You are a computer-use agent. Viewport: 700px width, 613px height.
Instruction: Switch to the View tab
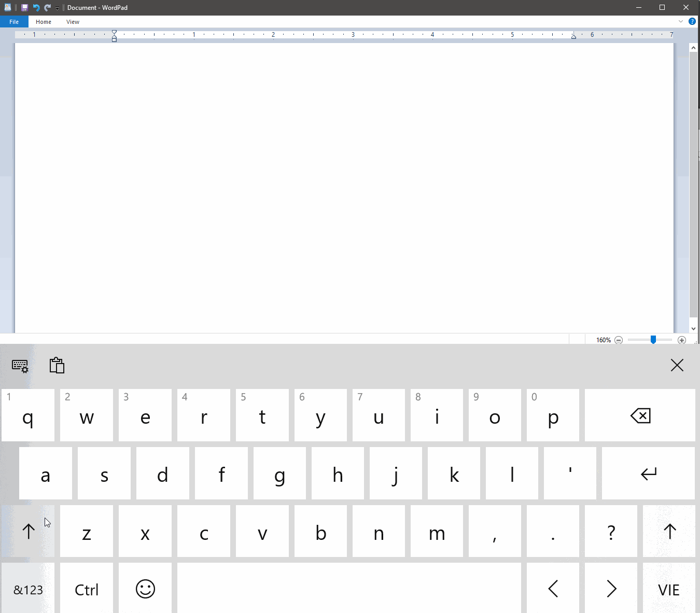point(73,22)
